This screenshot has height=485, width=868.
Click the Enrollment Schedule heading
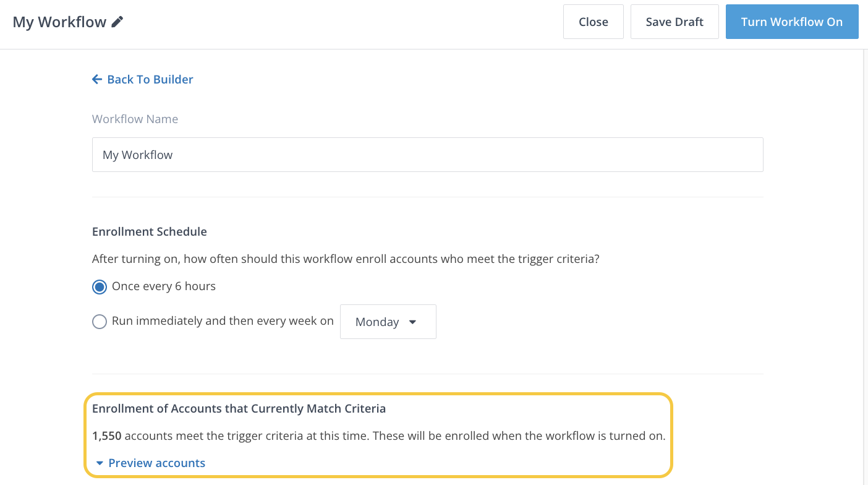tap(149, 232)
